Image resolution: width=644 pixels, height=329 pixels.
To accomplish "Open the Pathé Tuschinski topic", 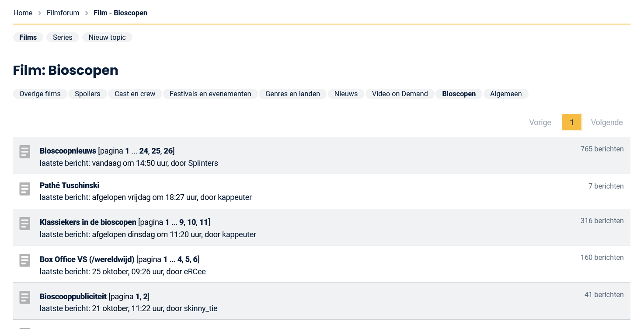I will pyautogui.click(x=70, y=185).
